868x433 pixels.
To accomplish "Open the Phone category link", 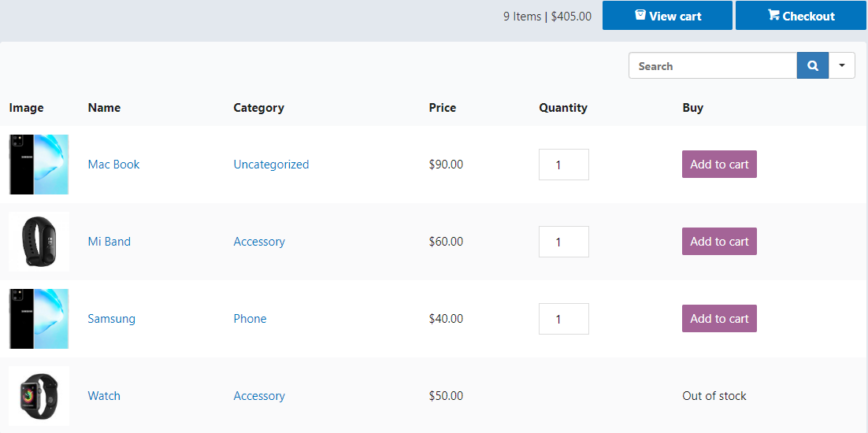I will (x=250, y=319).
